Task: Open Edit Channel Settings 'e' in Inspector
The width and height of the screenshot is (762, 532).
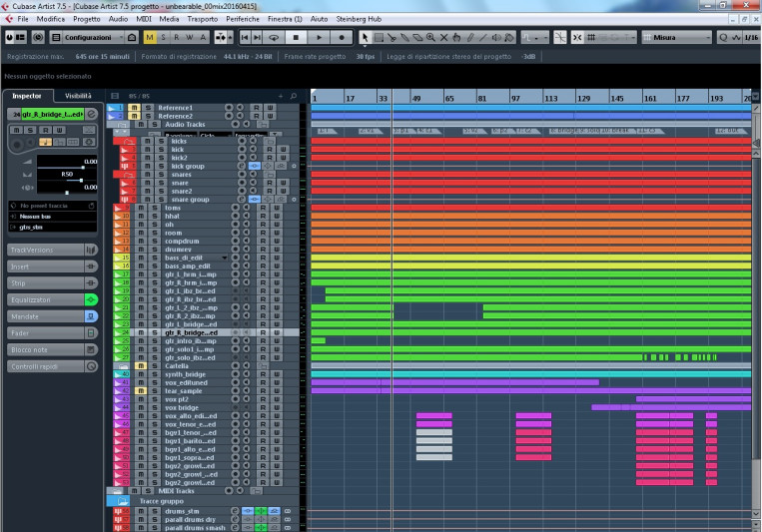Action: point(91,114)
